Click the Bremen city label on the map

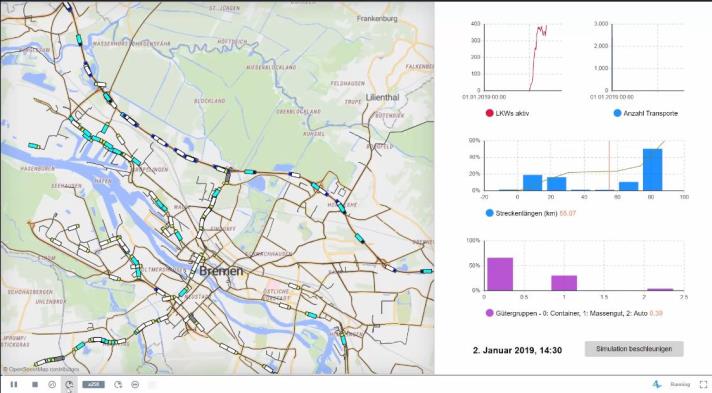point(221,271)
